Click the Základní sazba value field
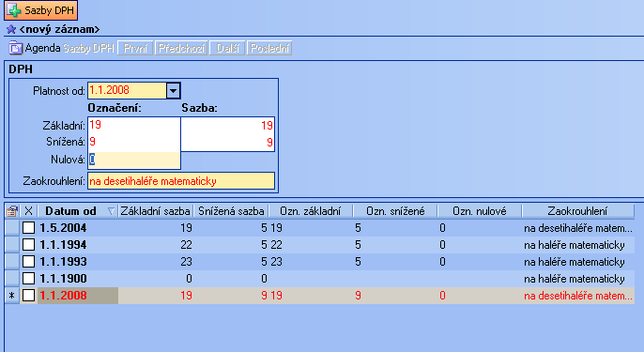This screenshot has height=352, width=644. tap(227, 125)
